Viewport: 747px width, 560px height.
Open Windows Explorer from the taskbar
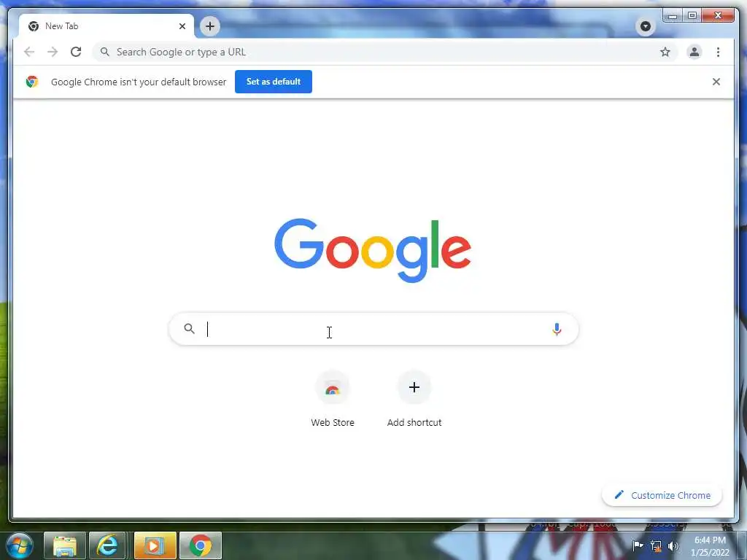pyautogui.click(x=65, y=545)
